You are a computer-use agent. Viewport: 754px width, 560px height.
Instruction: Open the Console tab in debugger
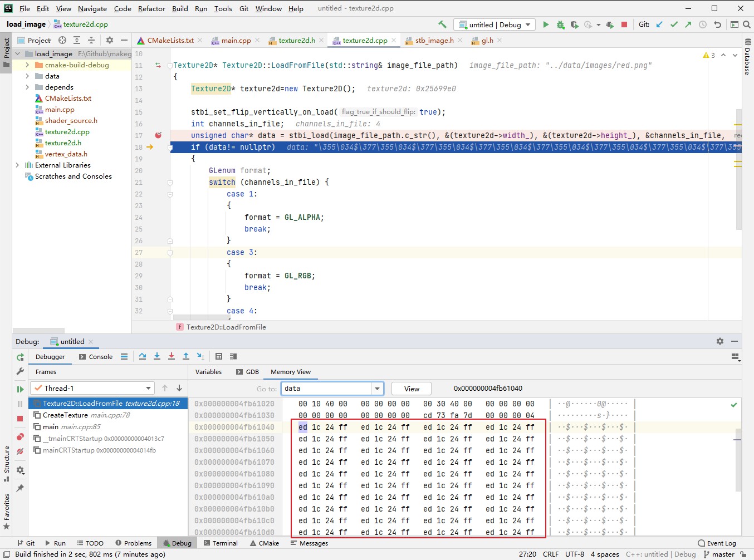(x=96, y=357)
